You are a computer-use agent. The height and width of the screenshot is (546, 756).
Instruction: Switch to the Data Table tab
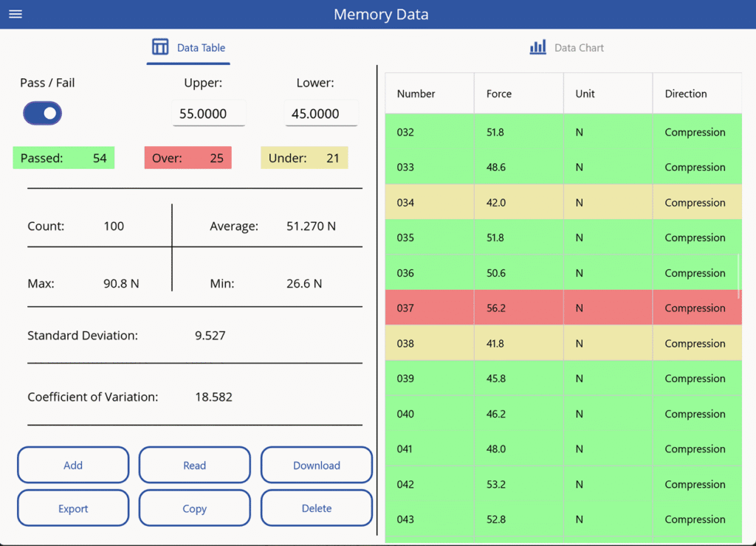point(201,48)
